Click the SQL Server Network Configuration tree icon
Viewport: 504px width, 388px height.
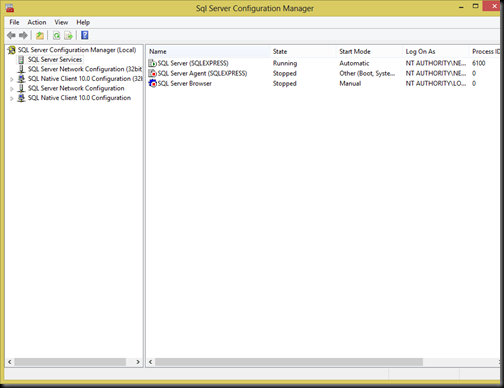tap(21, 88)
